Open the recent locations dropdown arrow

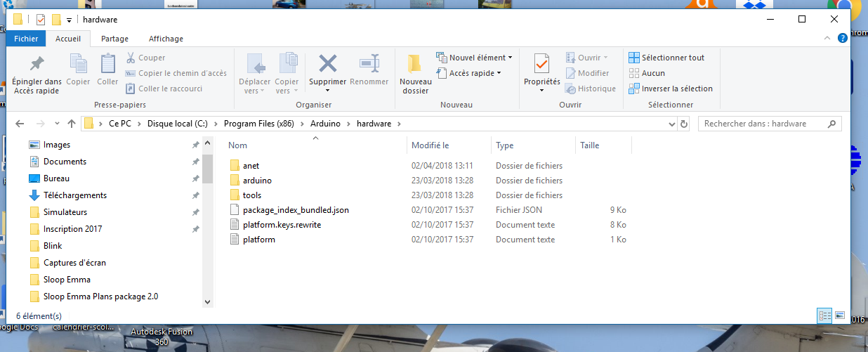[x=57, y=124]
